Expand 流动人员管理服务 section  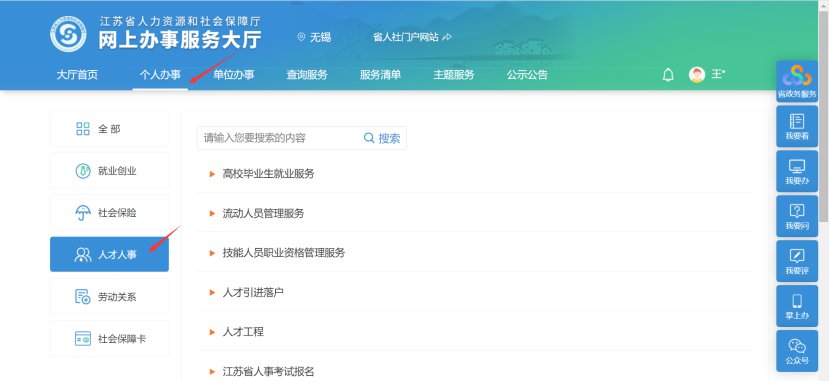[474, 213]
